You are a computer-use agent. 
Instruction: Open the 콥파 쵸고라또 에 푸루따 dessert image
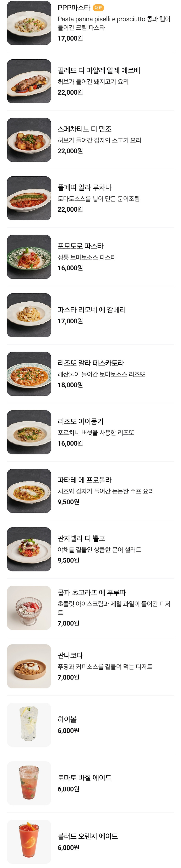[x=29, y=608]
